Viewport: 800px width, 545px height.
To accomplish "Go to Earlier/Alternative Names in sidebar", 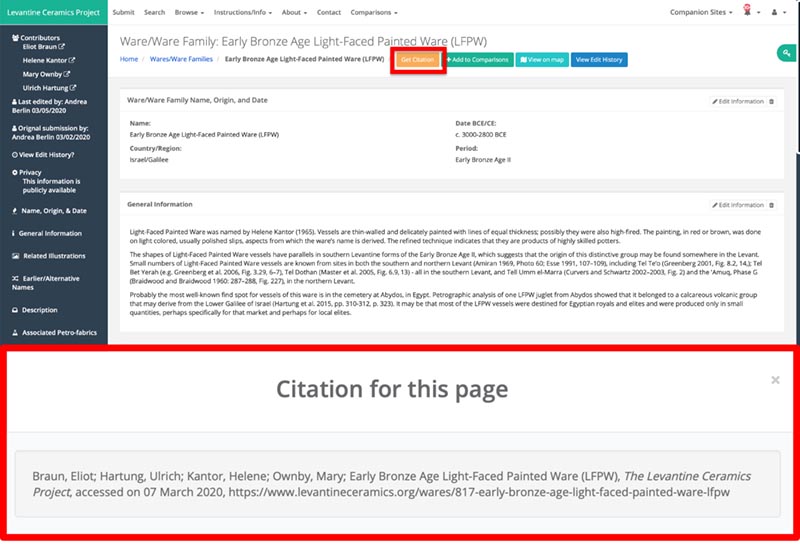I will click(x=46, y=283).
